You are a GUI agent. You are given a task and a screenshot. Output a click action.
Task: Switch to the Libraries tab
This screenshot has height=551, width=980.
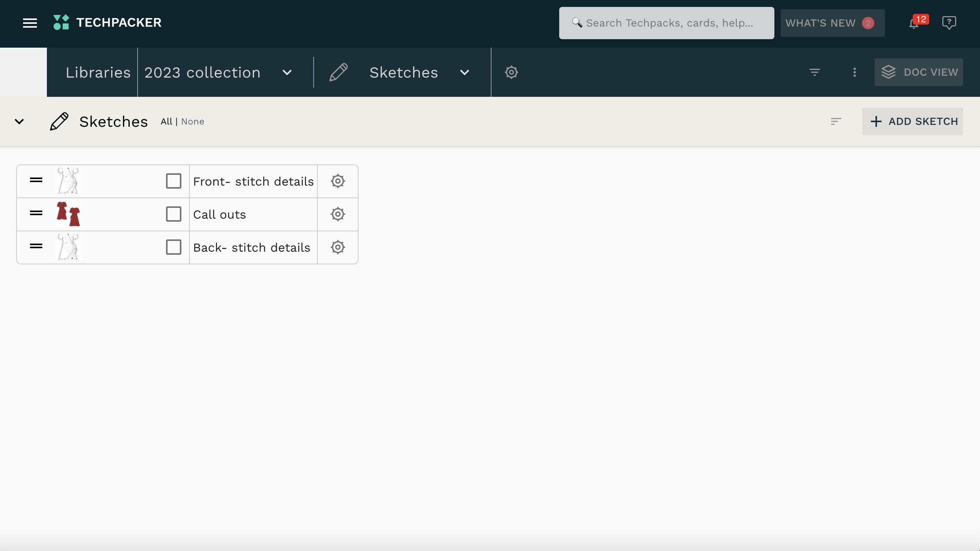[98, 72]
